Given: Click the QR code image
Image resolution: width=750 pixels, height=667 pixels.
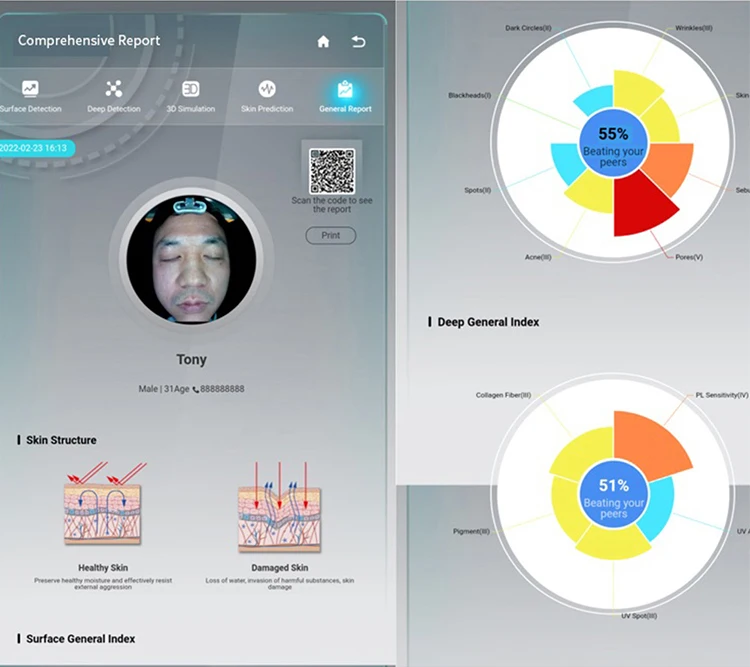Looking at the screenshot, I should [x=331, y=171].
